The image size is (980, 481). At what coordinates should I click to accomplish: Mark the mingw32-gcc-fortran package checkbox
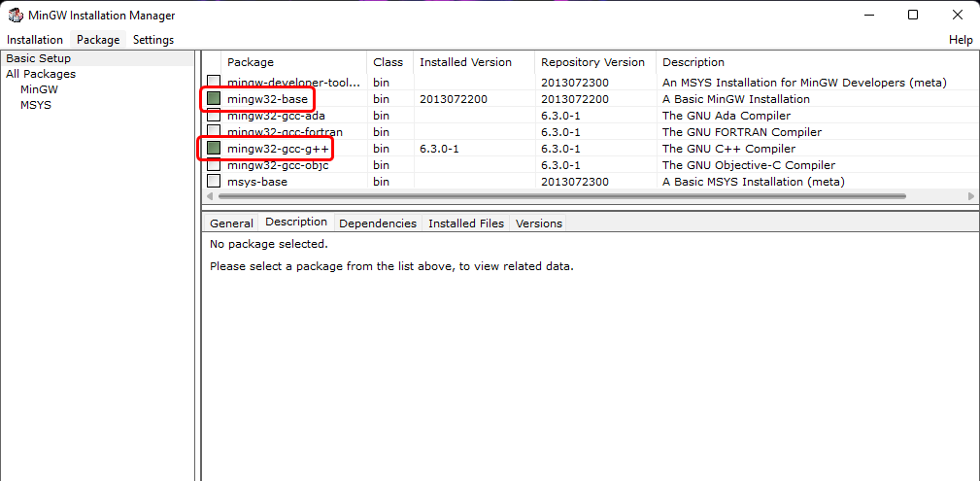click(x=214, y=132)
